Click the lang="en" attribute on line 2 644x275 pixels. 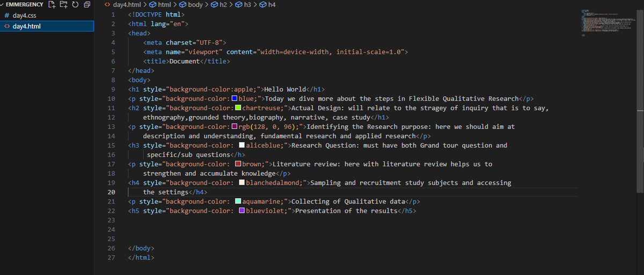(x=168, y=24)
